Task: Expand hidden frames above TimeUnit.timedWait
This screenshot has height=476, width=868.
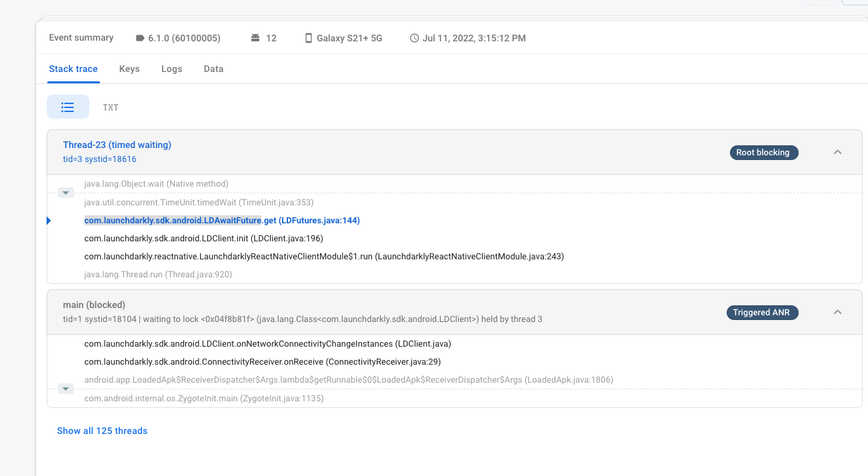Action: (x=65, y=192)
